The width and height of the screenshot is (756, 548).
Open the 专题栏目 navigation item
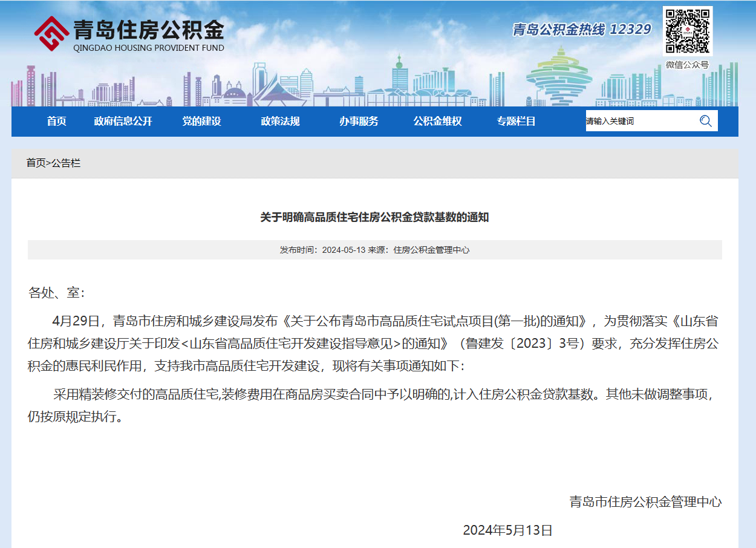(516, 121)
